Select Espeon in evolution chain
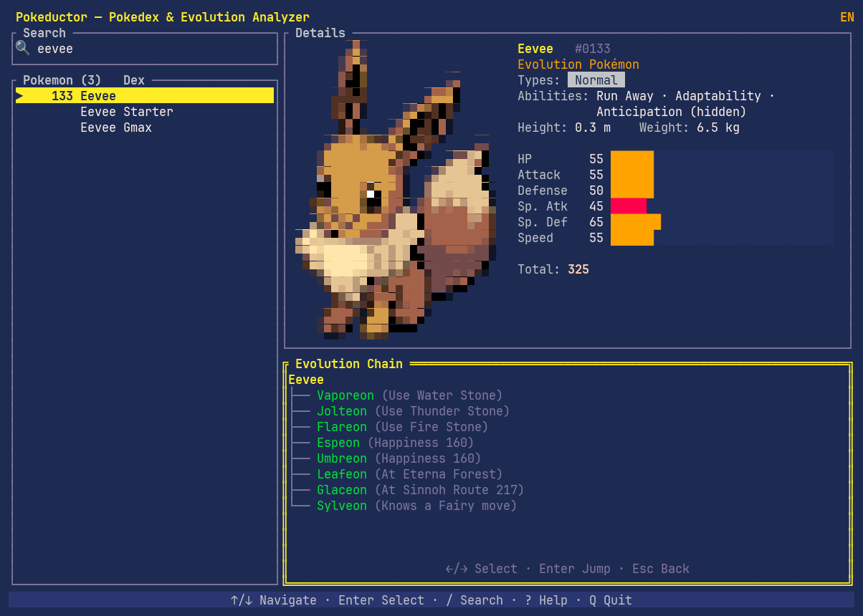The image size is (863, 616). 338,443
